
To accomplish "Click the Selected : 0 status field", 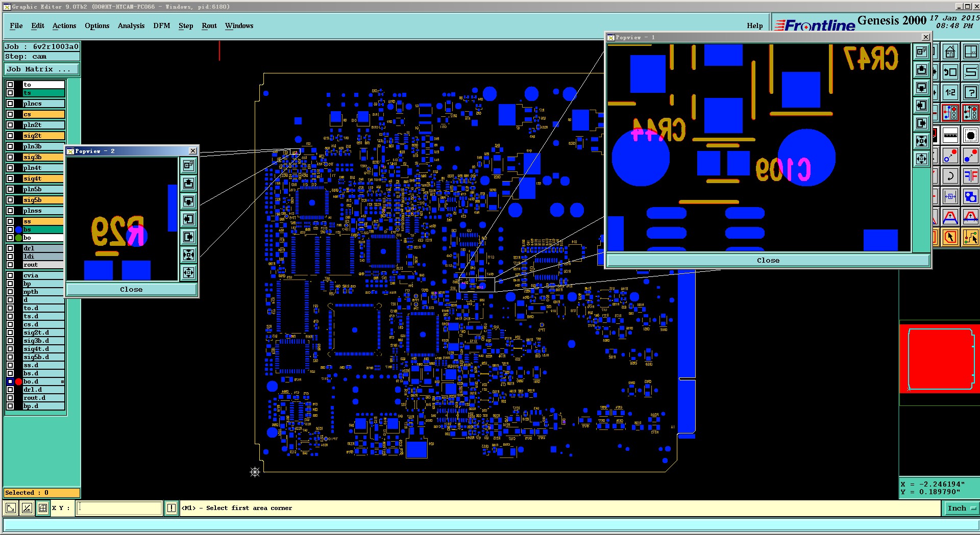I will click(x=42, y=493).
